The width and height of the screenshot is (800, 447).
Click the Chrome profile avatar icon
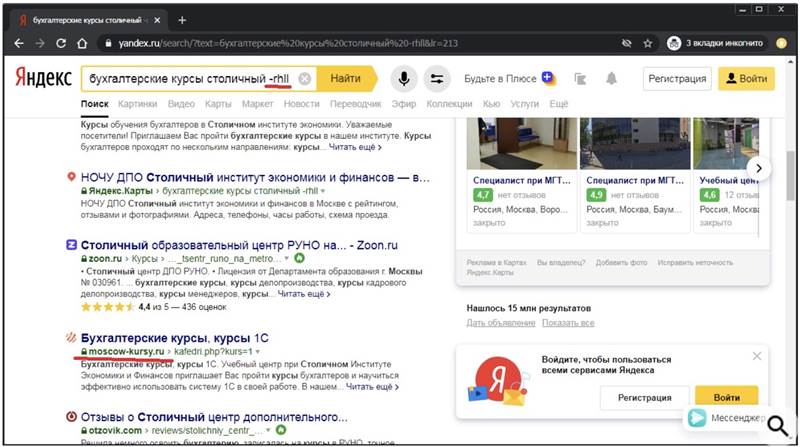(781, 43)
